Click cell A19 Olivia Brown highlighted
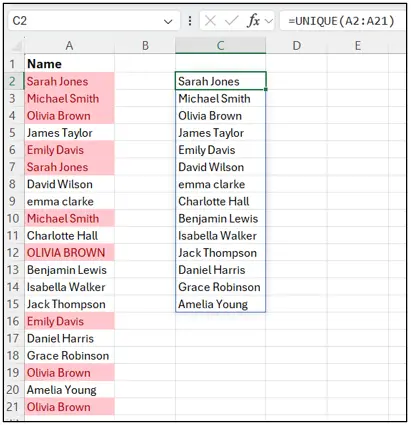 [69, 372]
